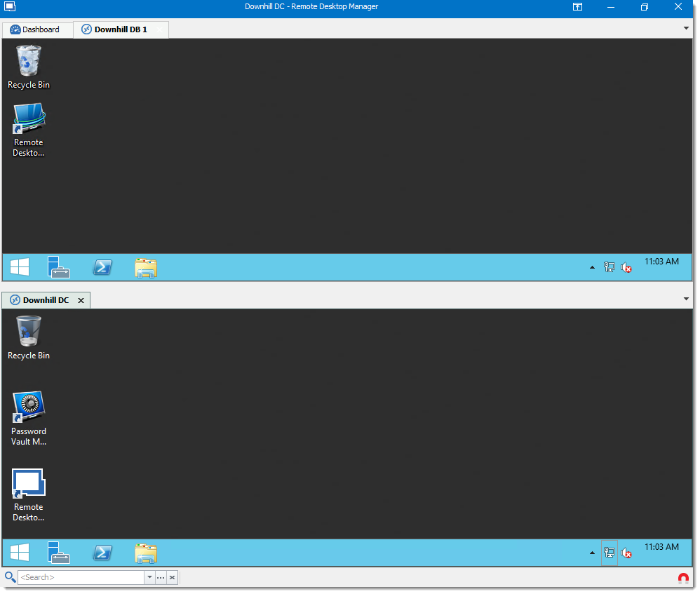Click network tray icon in Downhill DC
This screenshot has height=594, width=700.
click(x=609, y=553)
